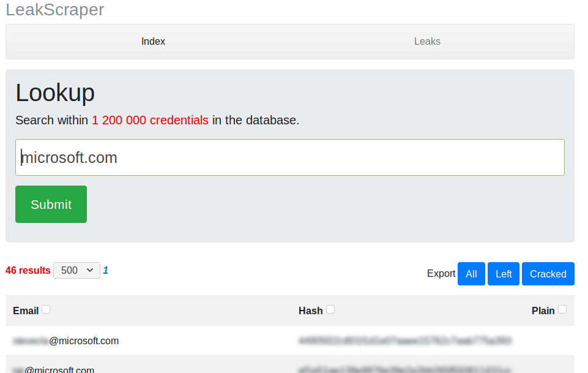Tick the Plain column checkbox
The image size is (588, 373).
pos(562,309)
